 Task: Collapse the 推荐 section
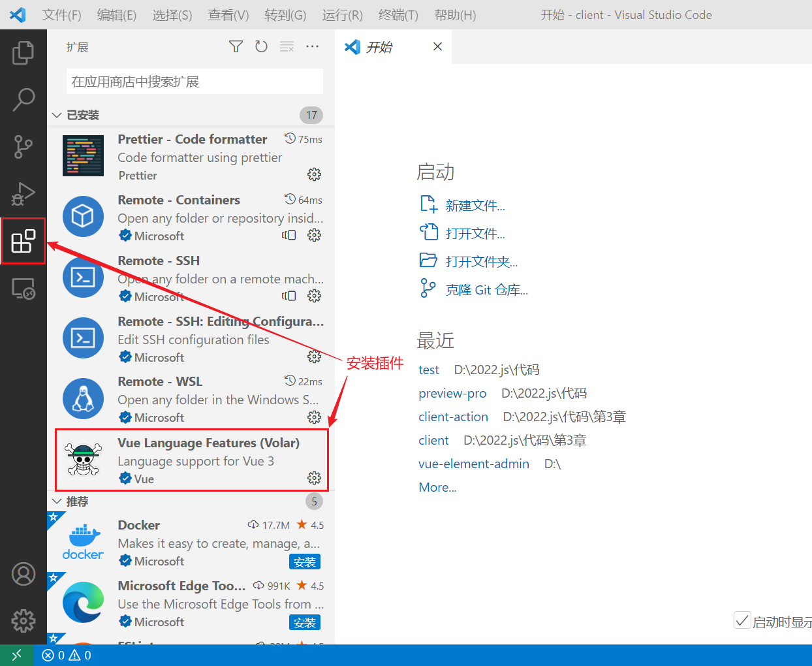(x=57, y=501)
